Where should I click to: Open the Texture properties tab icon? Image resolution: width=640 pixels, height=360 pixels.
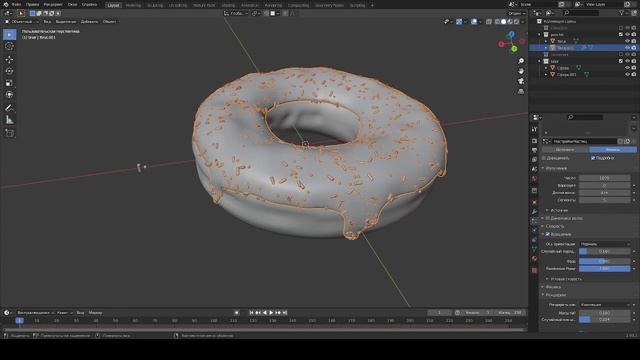534,270
